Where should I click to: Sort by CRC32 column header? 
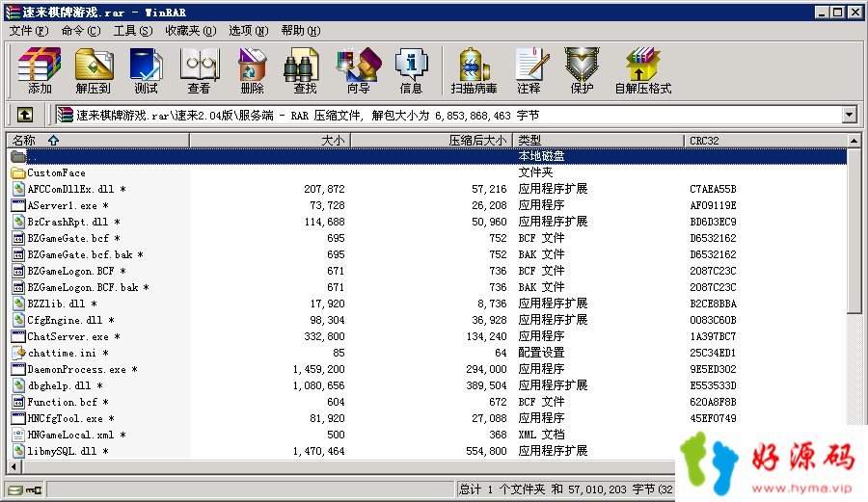tap(766, 141)
